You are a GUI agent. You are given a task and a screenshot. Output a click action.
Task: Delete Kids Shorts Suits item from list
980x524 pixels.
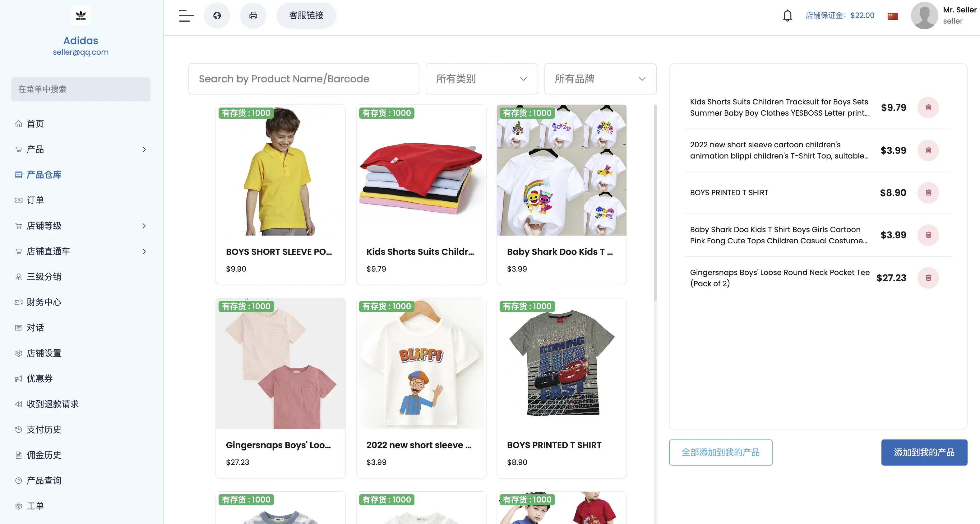(928, 108)
